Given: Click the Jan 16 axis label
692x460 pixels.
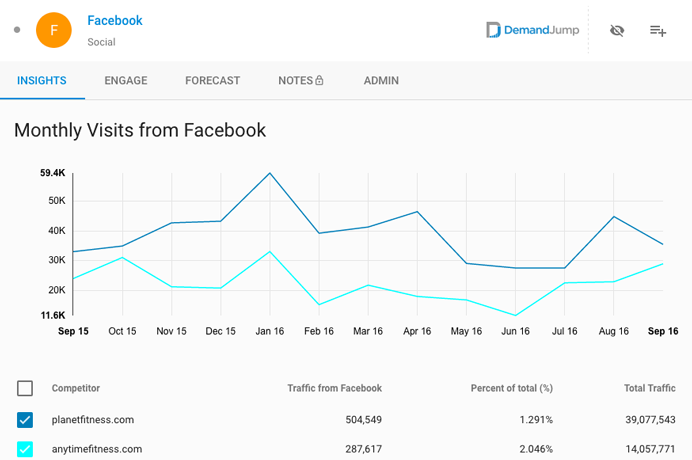Looking at the screenshot, I should [270, 331].
